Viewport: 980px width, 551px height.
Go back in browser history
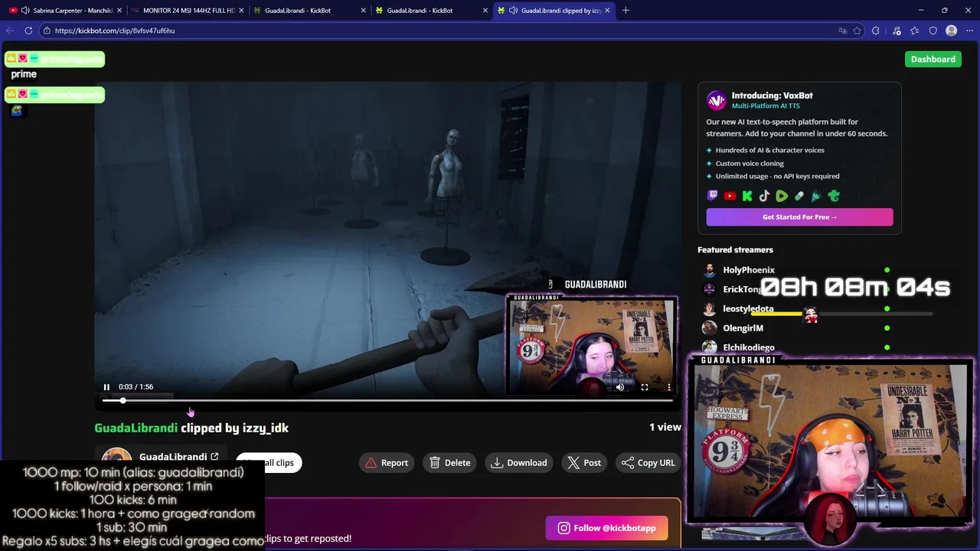click(x=10, y=31)
